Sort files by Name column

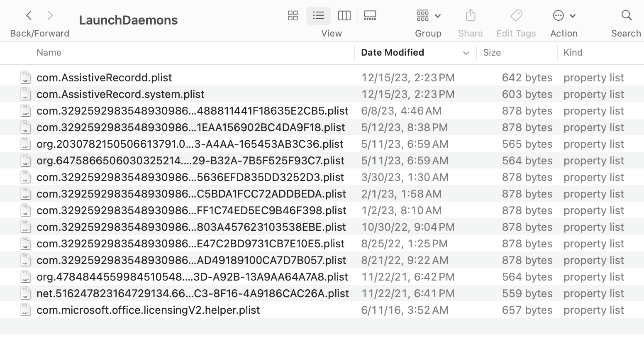[49, 53]
